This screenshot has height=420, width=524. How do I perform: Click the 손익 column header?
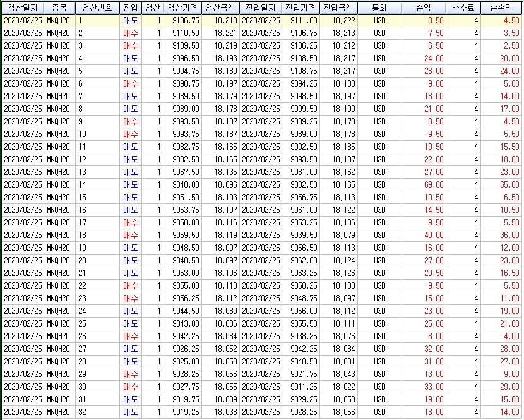click(x=424, y=8)
